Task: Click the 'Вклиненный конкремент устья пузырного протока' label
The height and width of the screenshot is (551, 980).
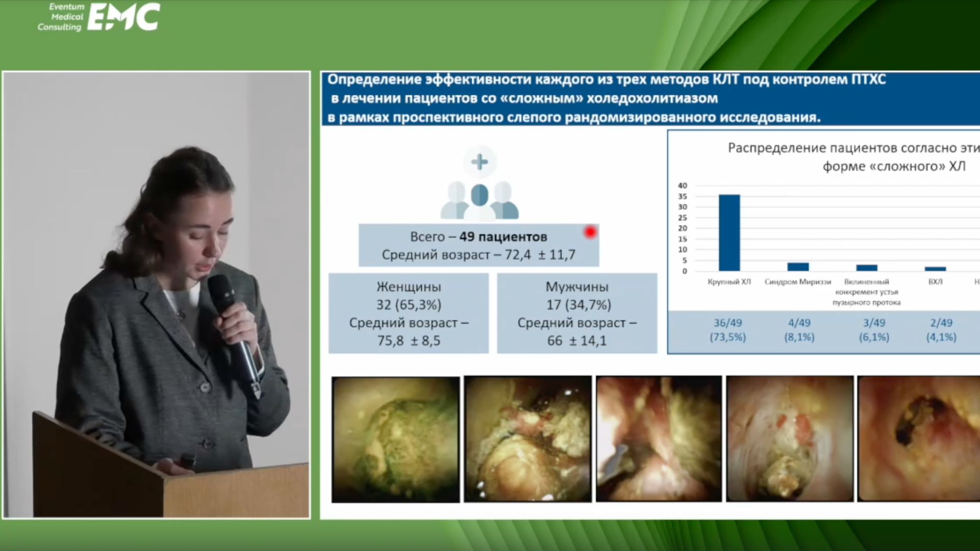Action: pos(867,292)
